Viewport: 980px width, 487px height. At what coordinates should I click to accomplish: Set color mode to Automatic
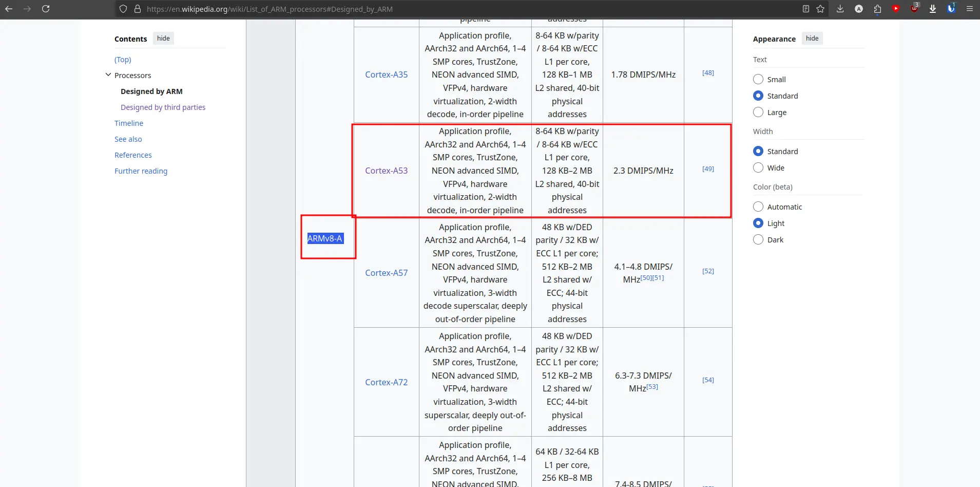(758, 207)
